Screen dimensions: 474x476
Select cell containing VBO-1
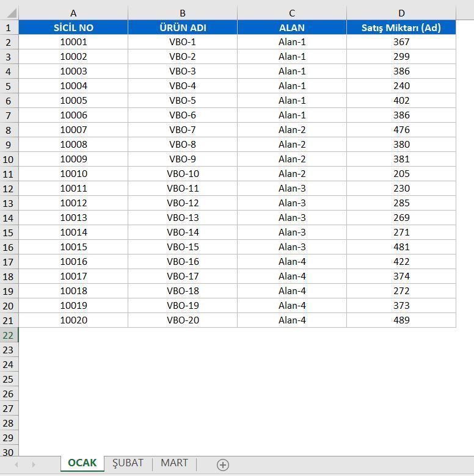click(183, 42)
